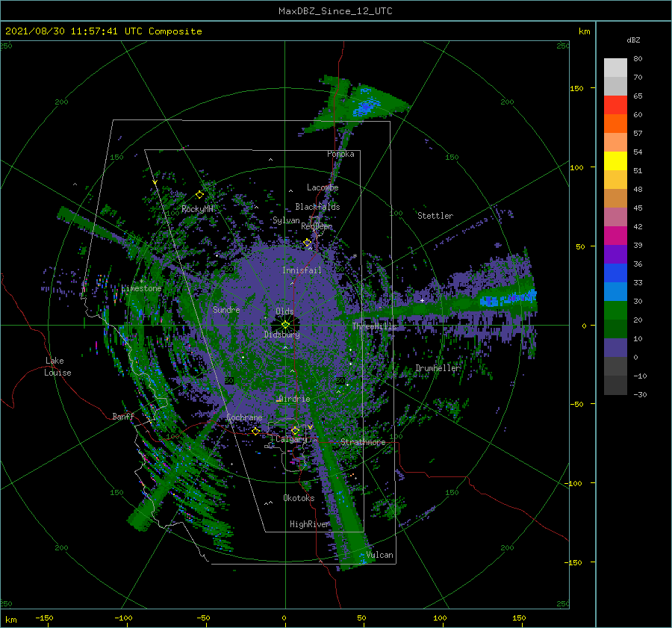Click the bright green 20-30 dBZ swatch
Image resolution: width=672 pixels, height=628 pixels.
615,311
